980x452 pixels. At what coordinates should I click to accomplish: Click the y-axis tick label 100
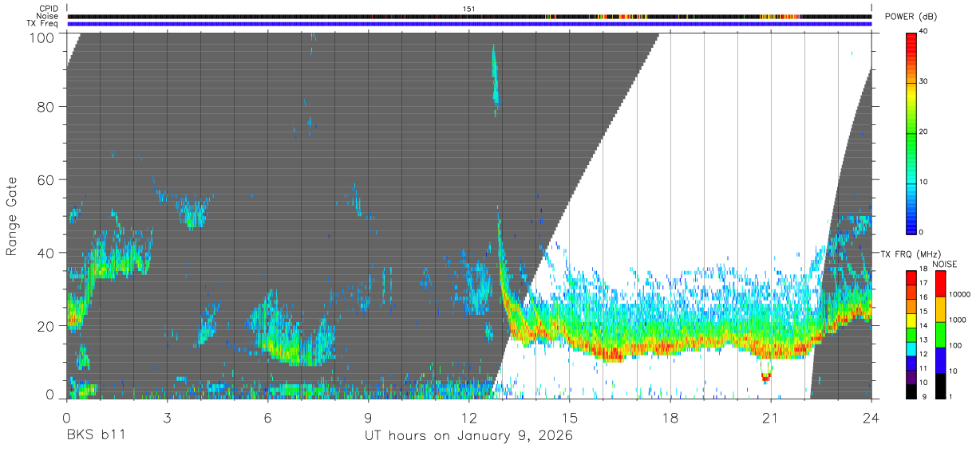coord(43,37)
